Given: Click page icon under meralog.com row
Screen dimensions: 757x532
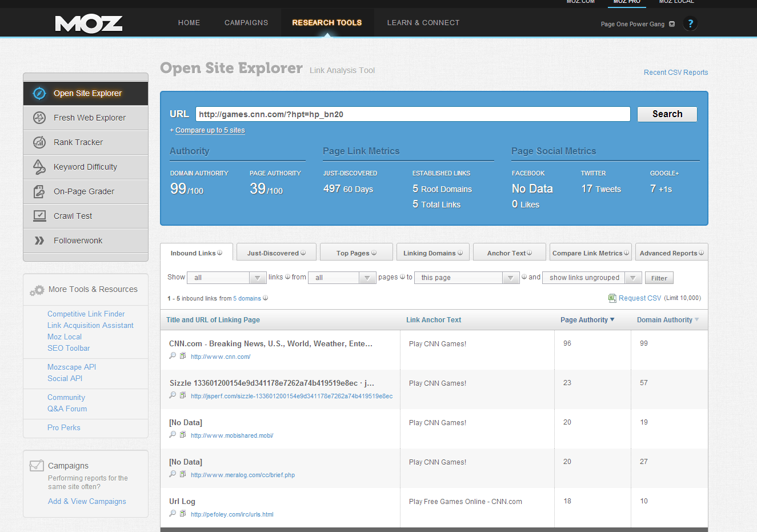Looking at the screenshot, I should click(183, 474).
